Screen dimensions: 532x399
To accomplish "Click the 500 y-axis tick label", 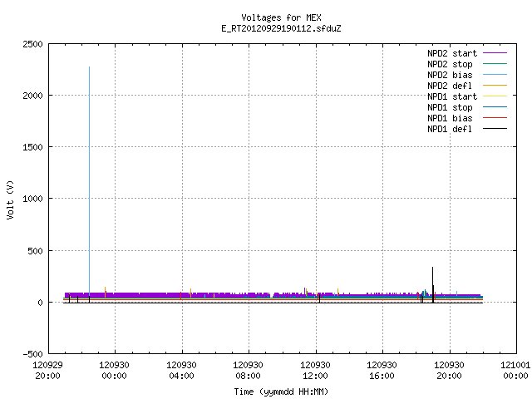I will click(x=35, y=251).
